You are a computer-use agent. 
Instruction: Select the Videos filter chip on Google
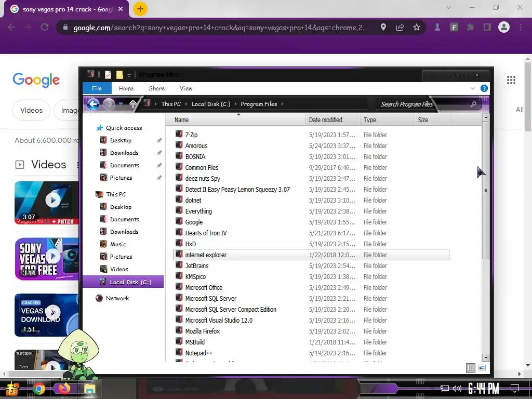(31, 110)
